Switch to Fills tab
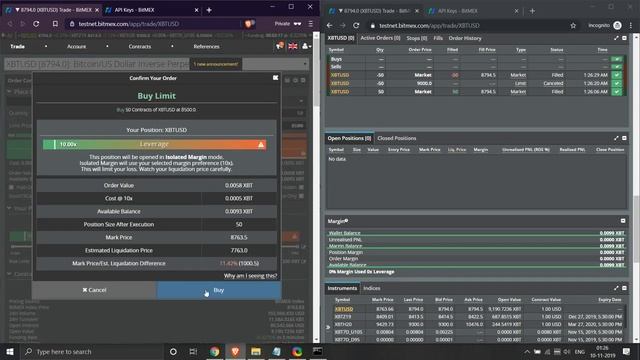Screen dimensions: 640x360 pos(438,38)
